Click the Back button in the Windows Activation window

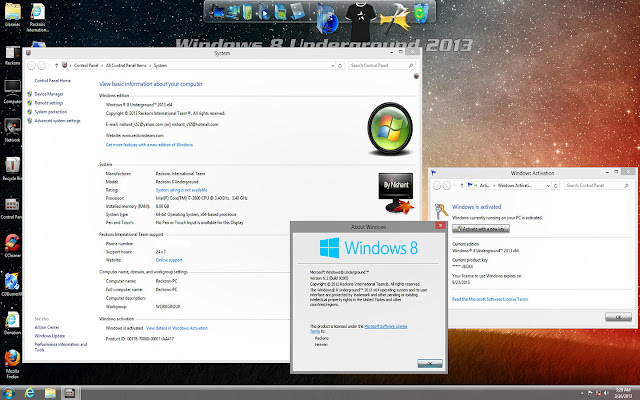pos(437,186)
